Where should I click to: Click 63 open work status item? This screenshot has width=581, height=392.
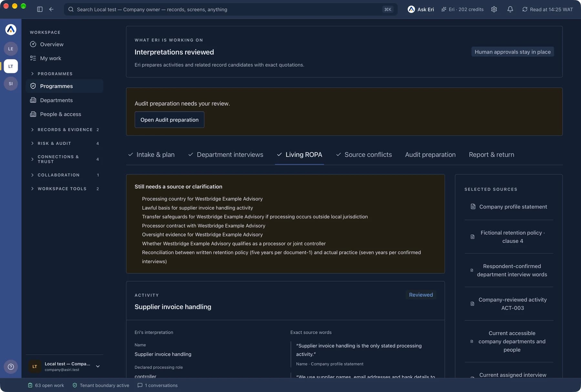point(46,385)
